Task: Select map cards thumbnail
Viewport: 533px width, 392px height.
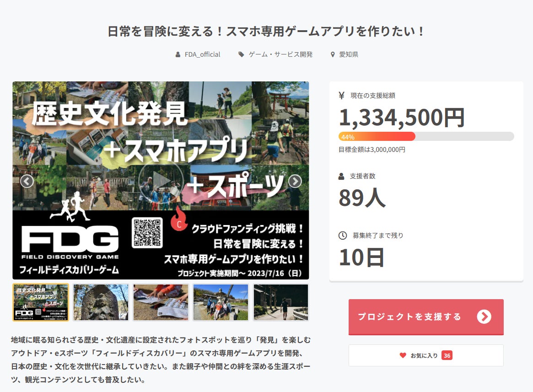Action: [x=161, y=302]
